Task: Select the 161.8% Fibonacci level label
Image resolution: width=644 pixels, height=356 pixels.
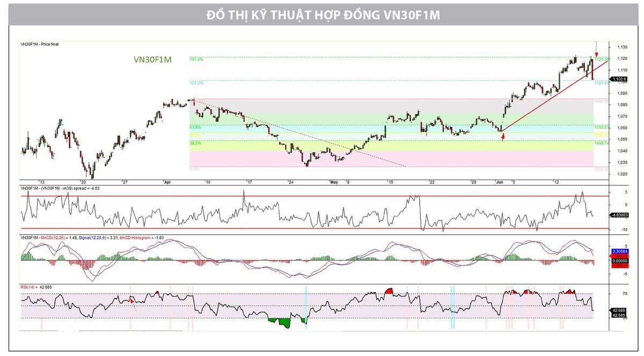Action: coord(196,60)
